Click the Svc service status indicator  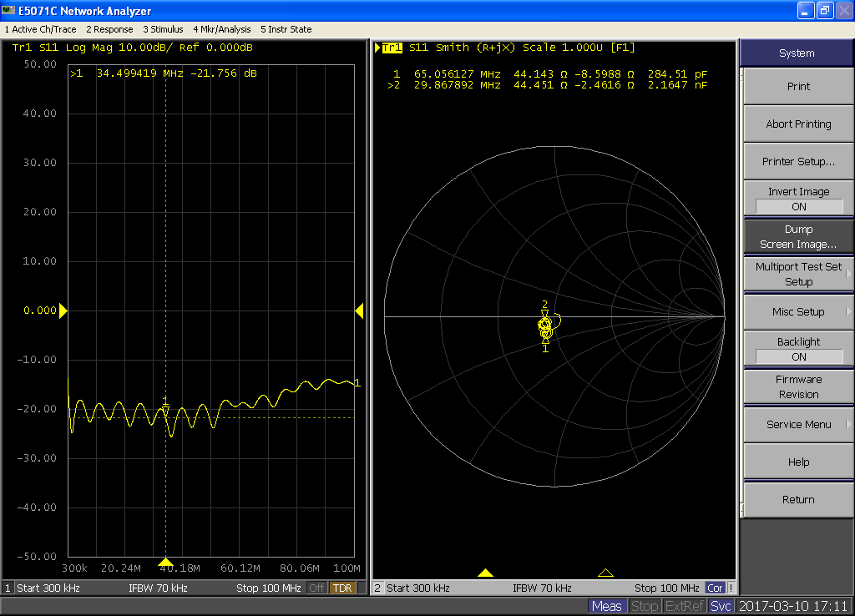[721, 606]
